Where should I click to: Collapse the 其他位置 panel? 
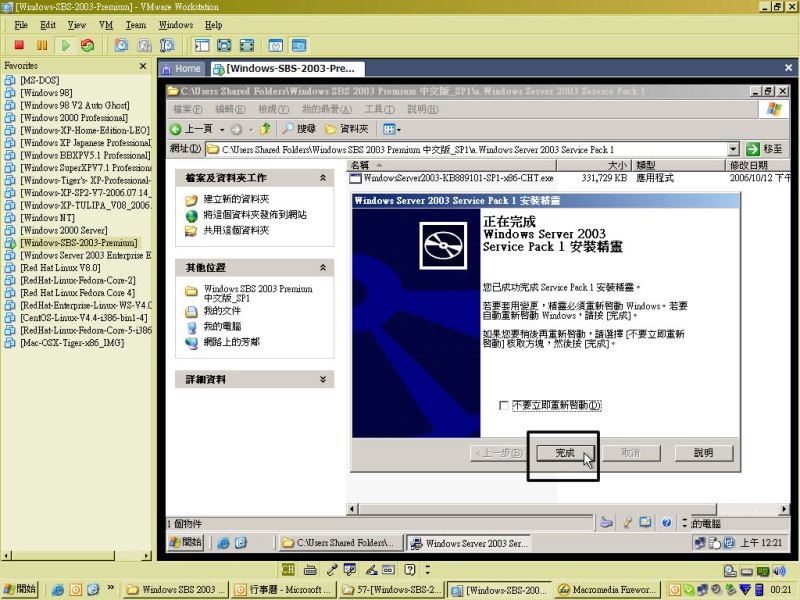[x=322, y=267]
